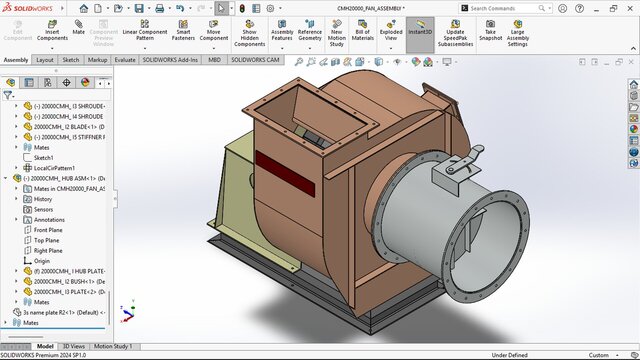
Task: Expand the bottom-level Mates folder
Action: tap(6, 322)
